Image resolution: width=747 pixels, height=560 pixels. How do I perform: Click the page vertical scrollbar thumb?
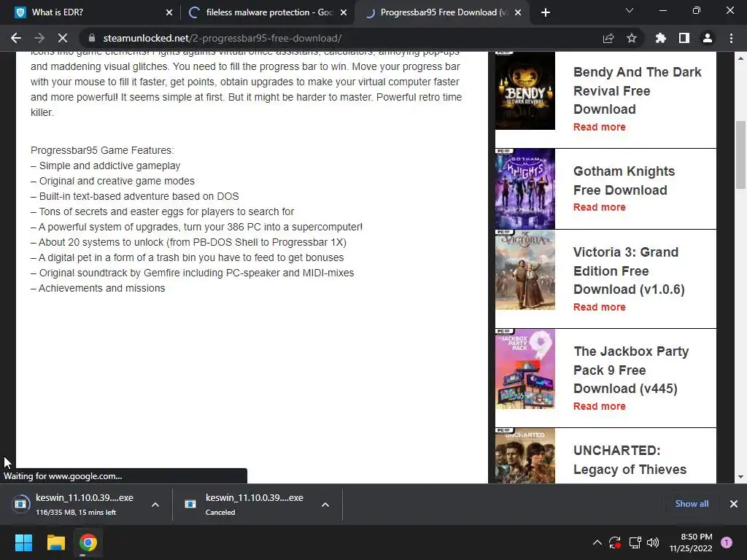(x=740, y=155)
